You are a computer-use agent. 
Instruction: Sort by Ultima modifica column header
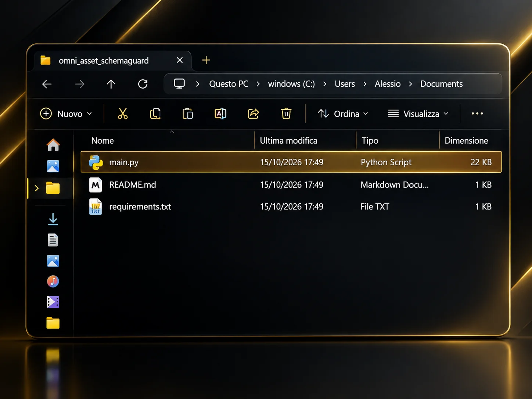click(x=288, y=141)
